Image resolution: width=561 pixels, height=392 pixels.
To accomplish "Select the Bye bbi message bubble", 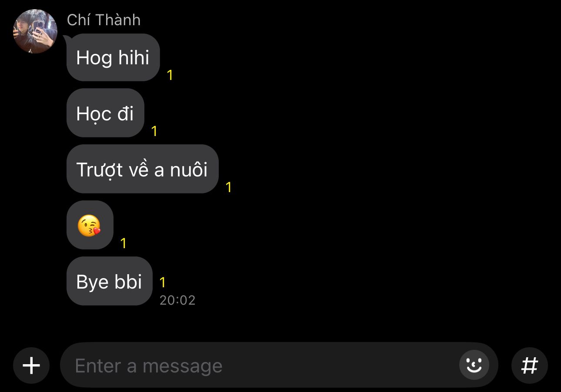I will click(x=109, y=281).
